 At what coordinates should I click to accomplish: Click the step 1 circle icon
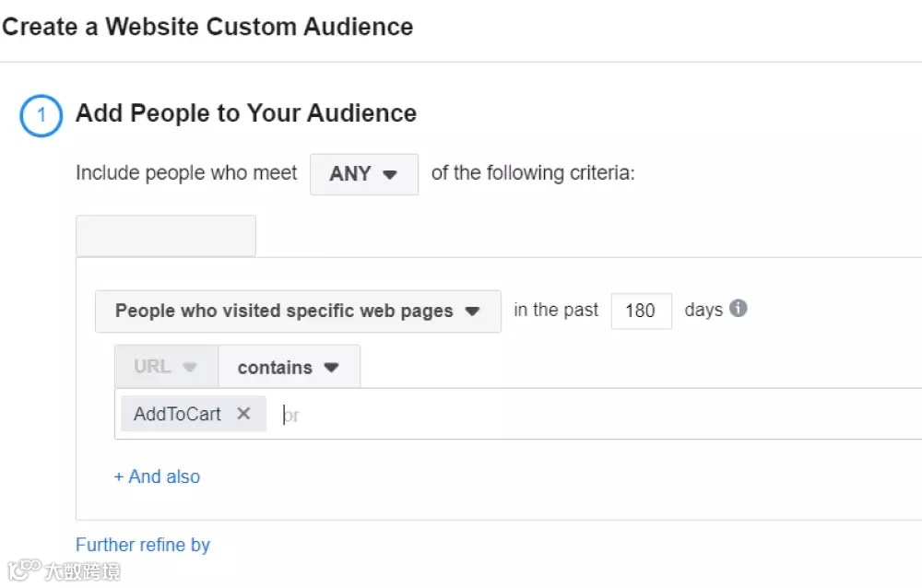tap(41, 116)
